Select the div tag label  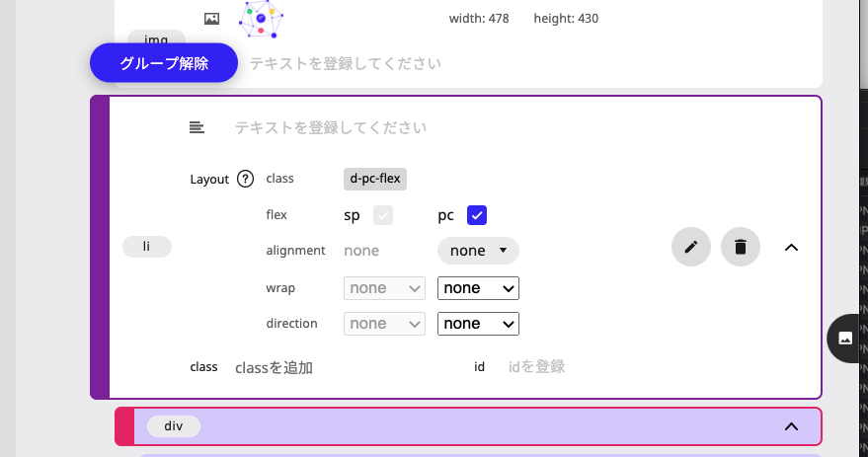click(x=173, y=426)
